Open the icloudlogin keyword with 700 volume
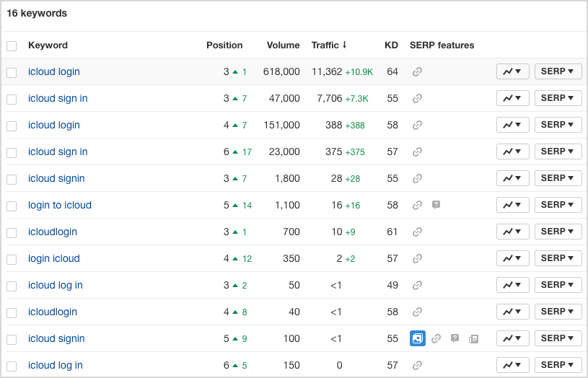 (53, 232)
